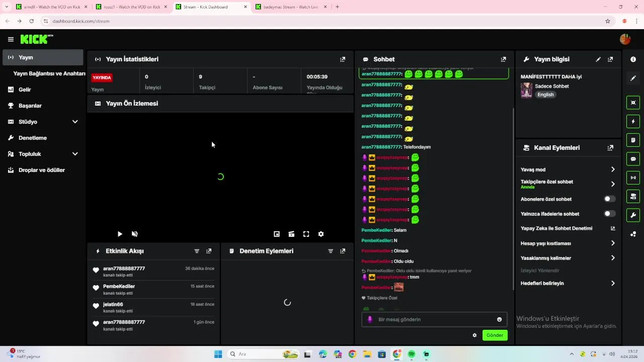644x362 pixels.
Task: Open Hedefleri belirleyin settings
Action: [568, 283]
